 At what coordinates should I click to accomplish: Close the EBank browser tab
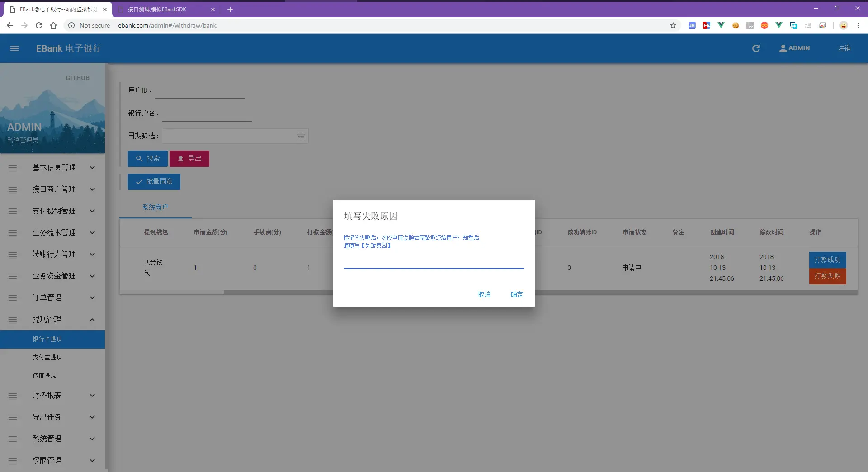pos(105,9)
